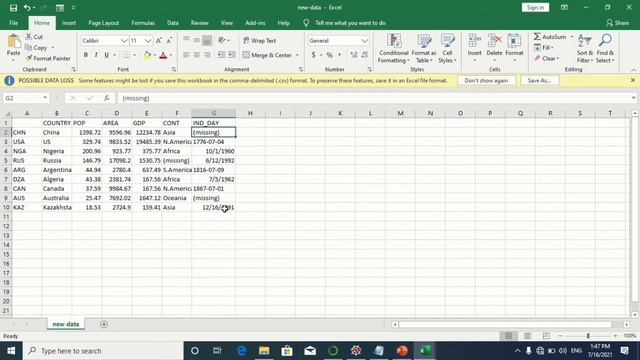Click the Save As... button
The image size is (640, 360).
point(540,80)
